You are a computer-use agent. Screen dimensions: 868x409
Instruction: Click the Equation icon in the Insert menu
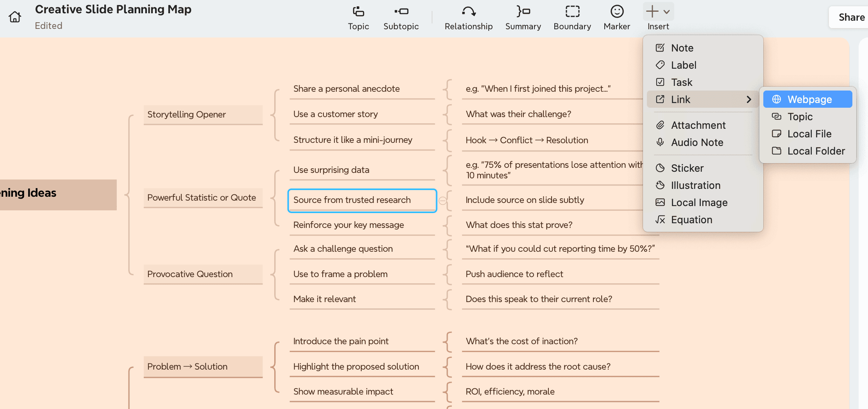[660, 219]
